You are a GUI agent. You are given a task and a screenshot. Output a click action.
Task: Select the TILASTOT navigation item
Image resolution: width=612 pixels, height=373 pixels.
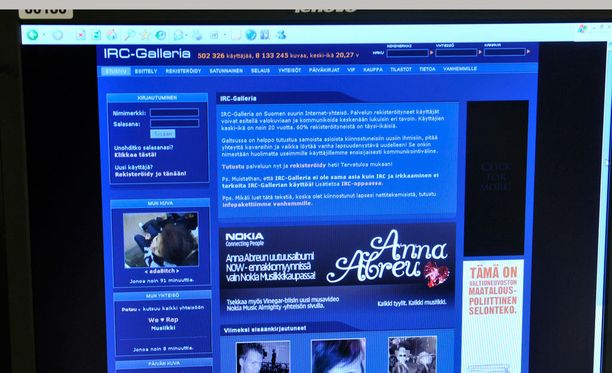pyautogui.click(x=401, y=69)
